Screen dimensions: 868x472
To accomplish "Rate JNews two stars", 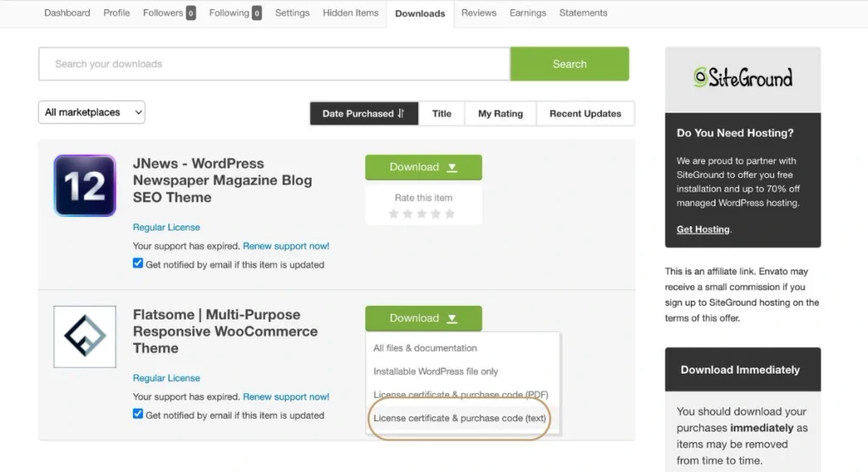I will pos(408,214).
